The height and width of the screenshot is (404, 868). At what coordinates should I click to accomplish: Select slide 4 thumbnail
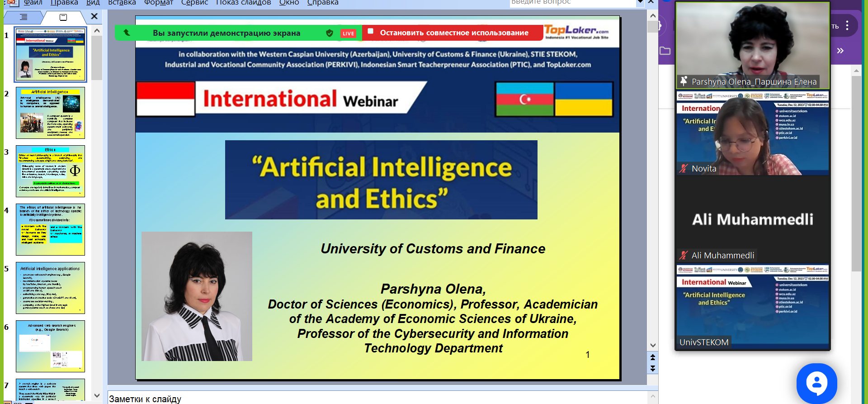(50, 229)
